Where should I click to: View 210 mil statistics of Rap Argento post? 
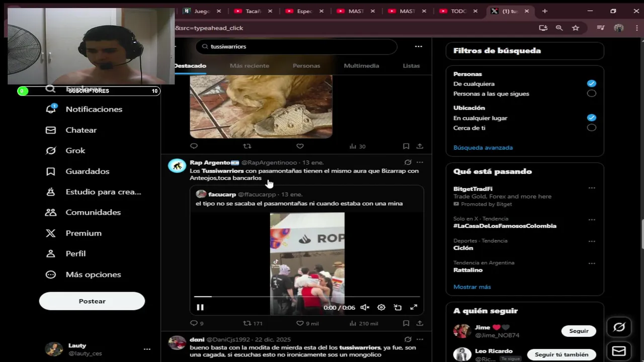tap(364, 323)
